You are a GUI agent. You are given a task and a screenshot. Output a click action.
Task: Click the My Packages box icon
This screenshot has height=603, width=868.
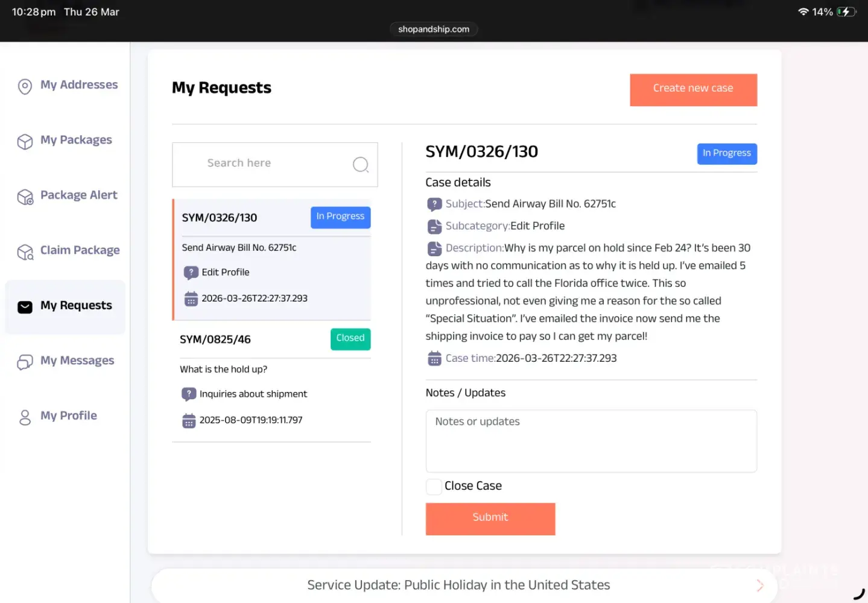[25, 142]
